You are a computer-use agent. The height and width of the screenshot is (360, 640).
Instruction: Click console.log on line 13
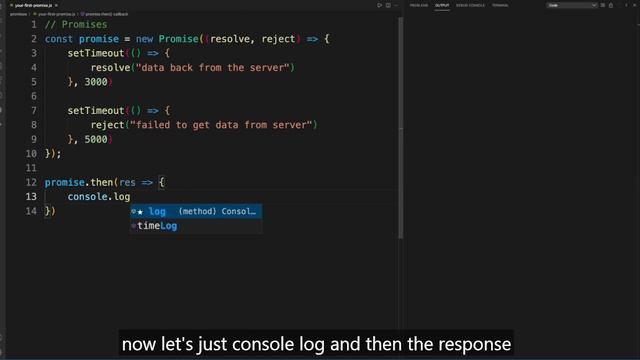click(x=99, y=197)
